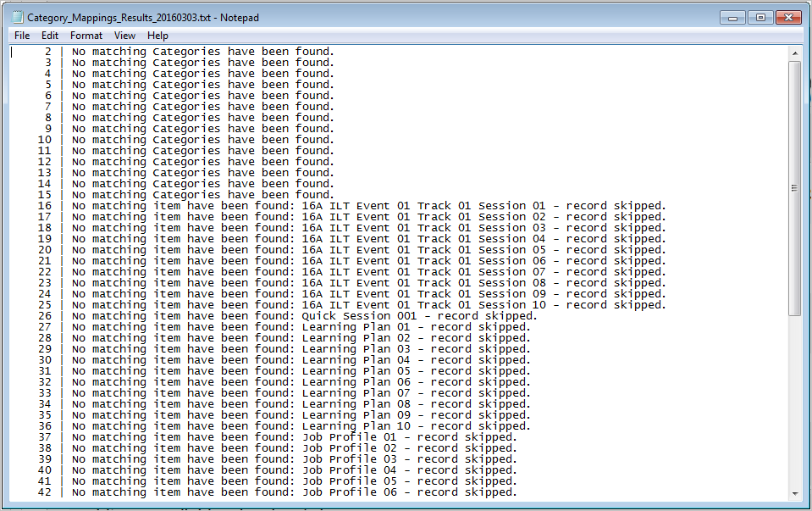Image resolution: width=812 pixels, height=511 pixels.
Task: Click the vertical scrollbar thumb
Action: (x=795, y=188)
